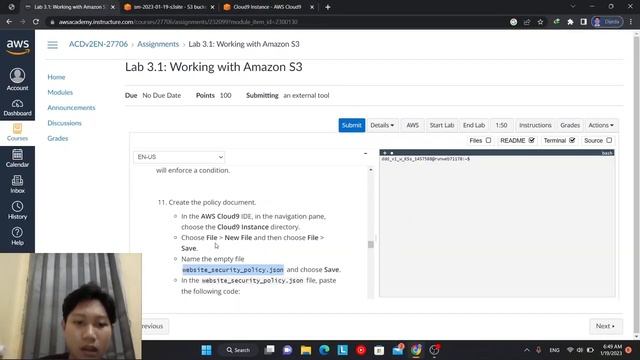This screenshot has width=640, height=360.
Task: Open Modules in course navigation
Action: 60,93
